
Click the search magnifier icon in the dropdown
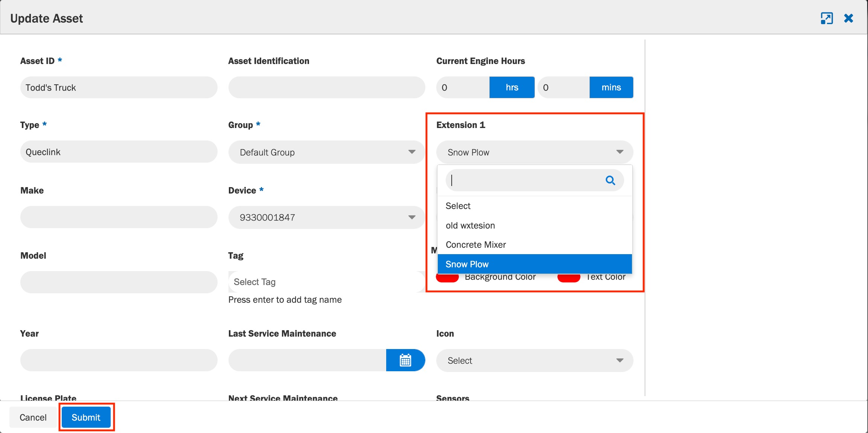pos(610,180)
